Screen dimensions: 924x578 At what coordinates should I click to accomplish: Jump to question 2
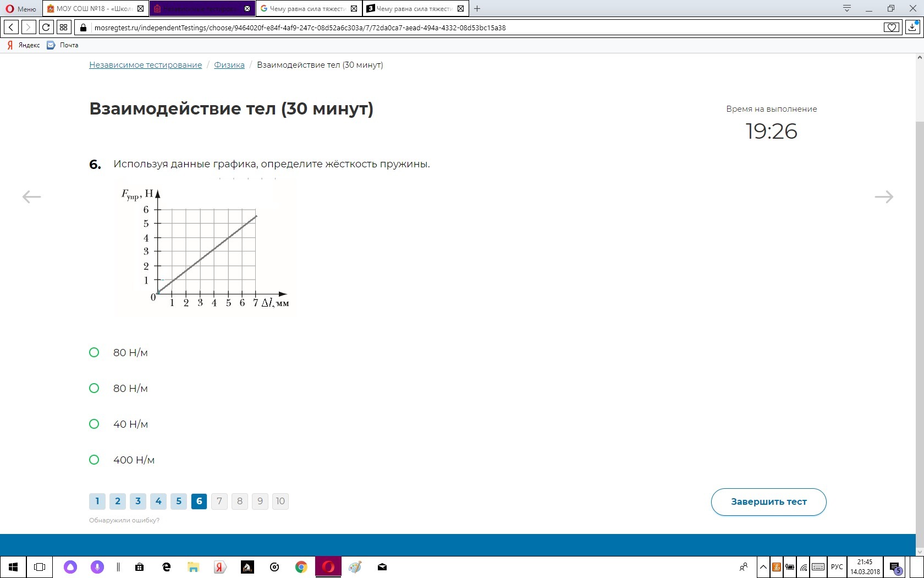coord(118,501)
